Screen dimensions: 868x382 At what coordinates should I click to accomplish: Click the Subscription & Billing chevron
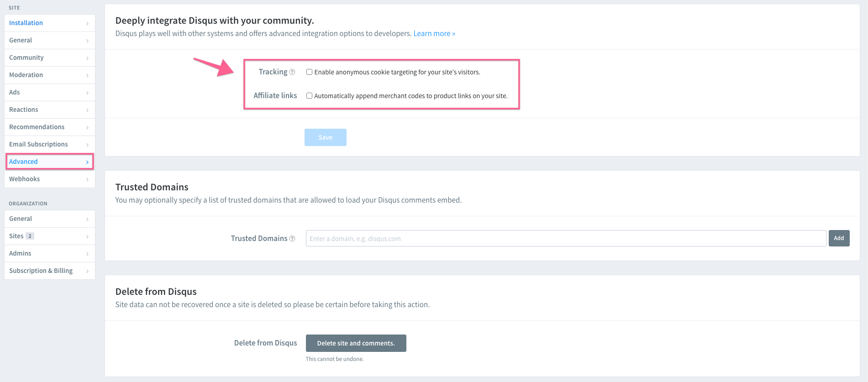pyautogui.click(x=87, y=271)
